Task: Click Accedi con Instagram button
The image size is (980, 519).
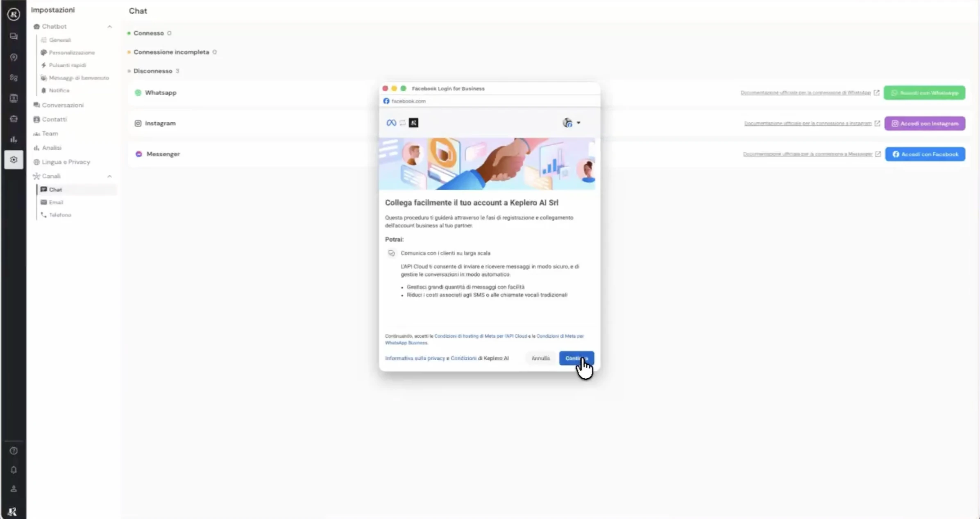Action: pyautogui.click(x=925, y=123)
